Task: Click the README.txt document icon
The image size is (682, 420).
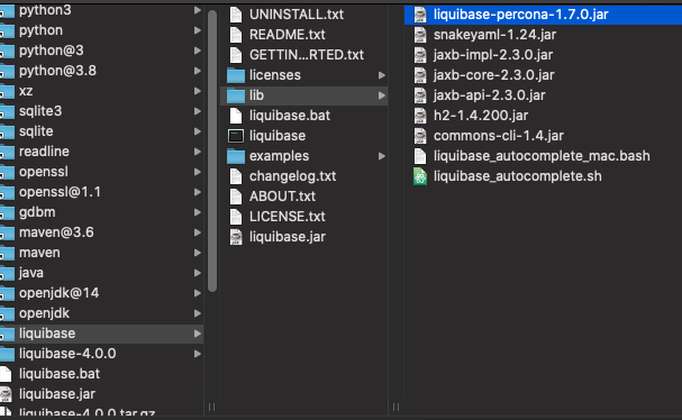Action: point(236,34)
